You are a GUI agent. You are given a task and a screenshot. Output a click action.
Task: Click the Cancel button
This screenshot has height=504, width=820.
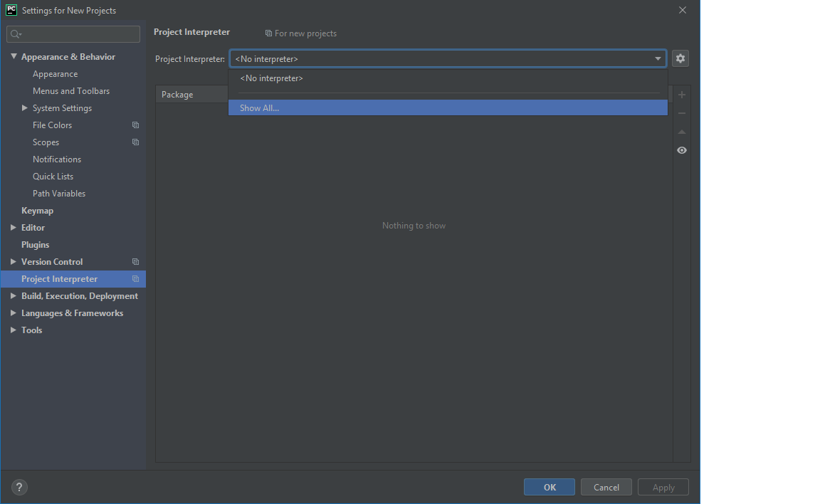(x=606, y=487)
